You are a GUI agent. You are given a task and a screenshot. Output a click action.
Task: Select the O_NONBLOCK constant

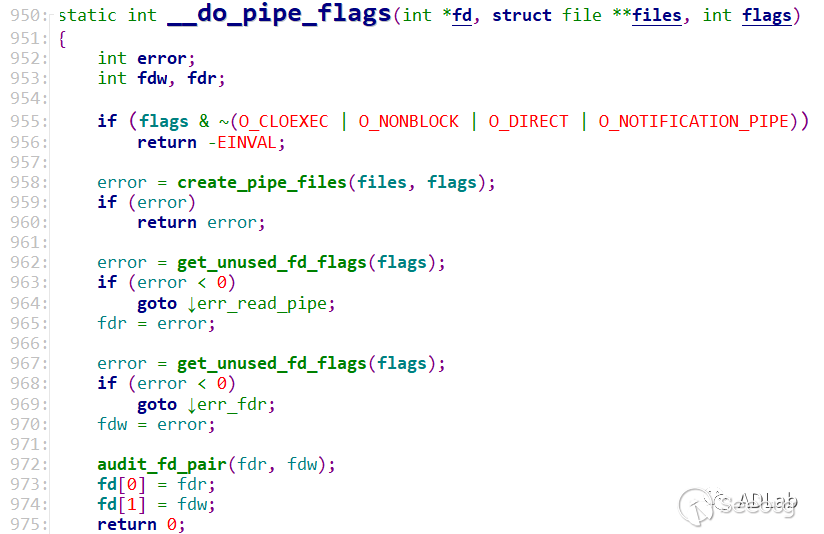tap(408, 121)
